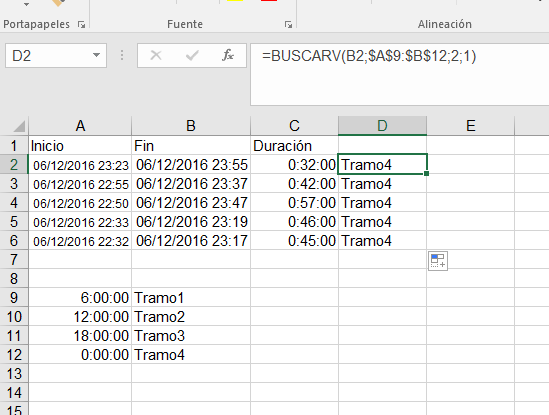Select row 2 header

[x=14, y=165]
